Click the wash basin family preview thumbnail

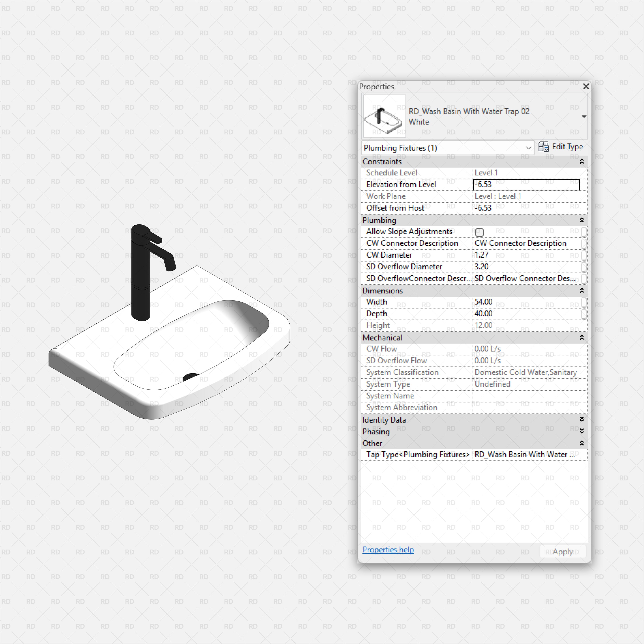pos(384,116)
